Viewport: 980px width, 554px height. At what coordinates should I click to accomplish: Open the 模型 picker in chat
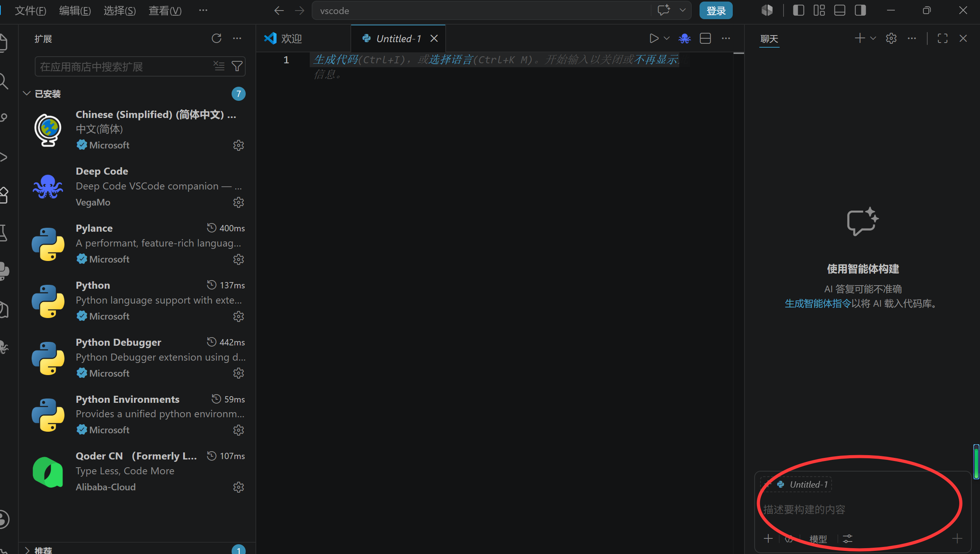tap(818, 539)
